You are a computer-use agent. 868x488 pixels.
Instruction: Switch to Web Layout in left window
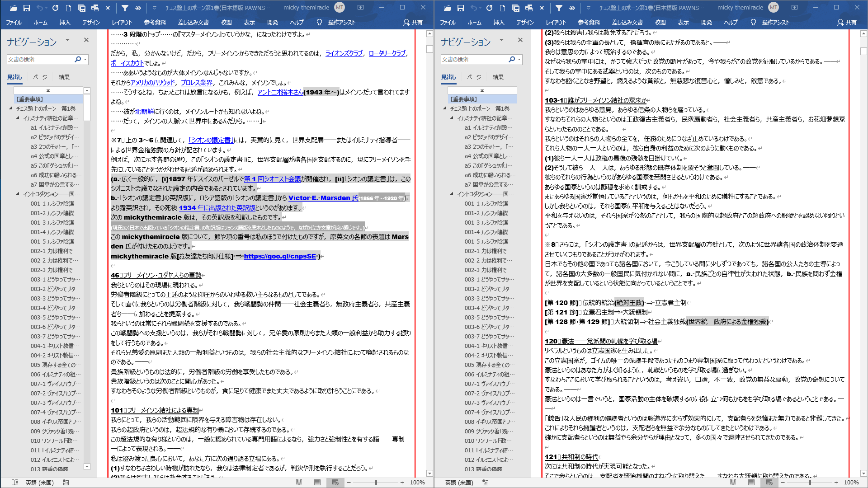335,483
